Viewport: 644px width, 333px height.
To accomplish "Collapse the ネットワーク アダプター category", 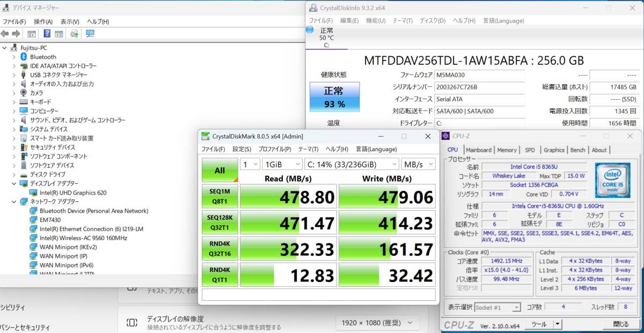I will click(x=14, y=202).
